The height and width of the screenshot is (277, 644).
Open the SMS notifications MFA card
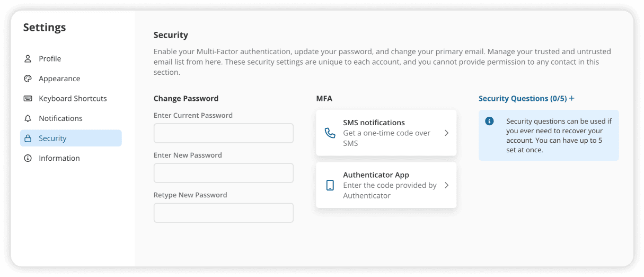coord(386,133)
